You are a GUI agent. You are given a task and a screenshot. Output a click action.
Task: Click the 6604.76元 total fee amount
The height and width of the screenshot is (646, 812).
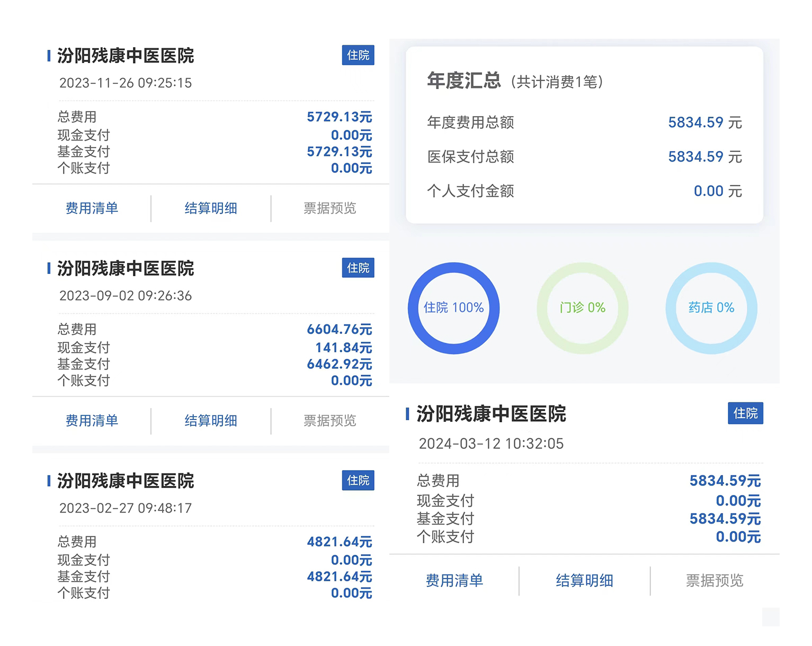[339, 330]
